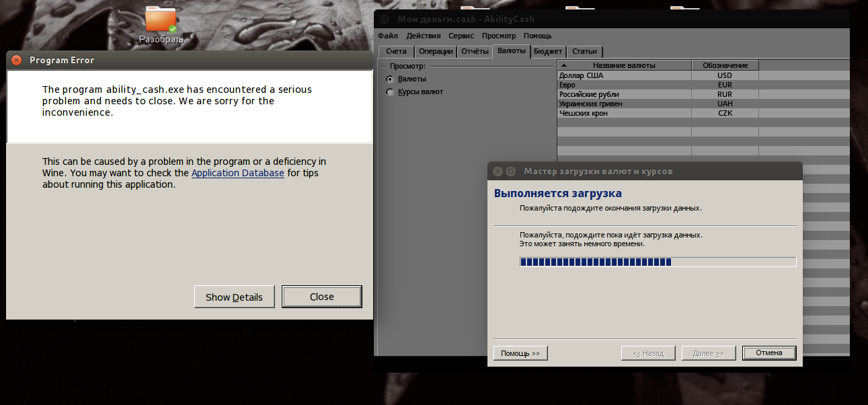Click the wizard dialog's maximize icon
Image resolution: width=868 pixels, height=405 pixels.
pos(510,171)
